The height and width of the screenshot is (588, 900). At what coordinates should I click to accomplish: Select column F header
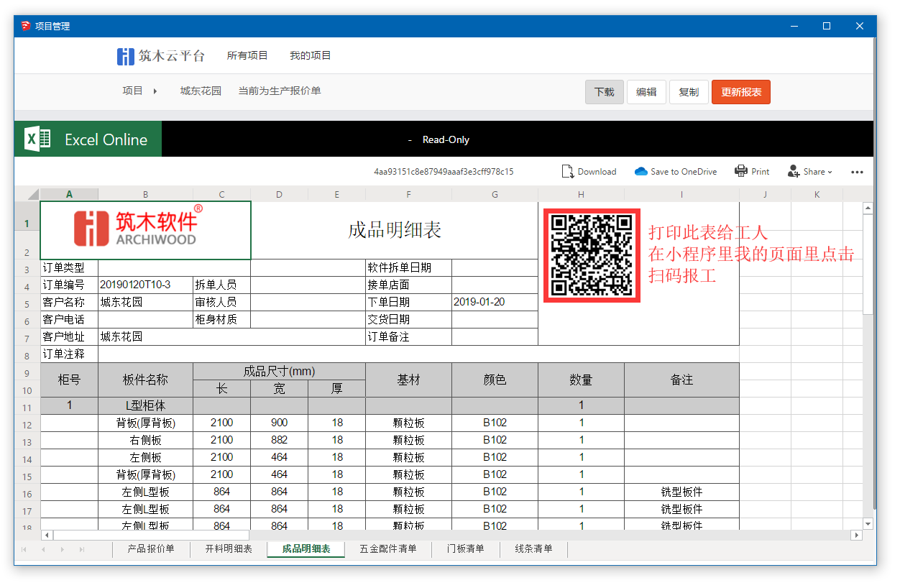tap(408, 194)
